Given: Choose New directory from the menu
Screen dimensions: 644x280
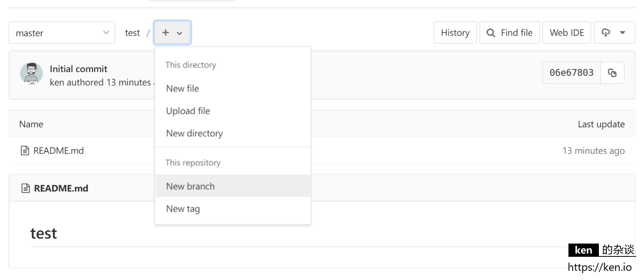Looking at the screenshot, I should (194, 133).
